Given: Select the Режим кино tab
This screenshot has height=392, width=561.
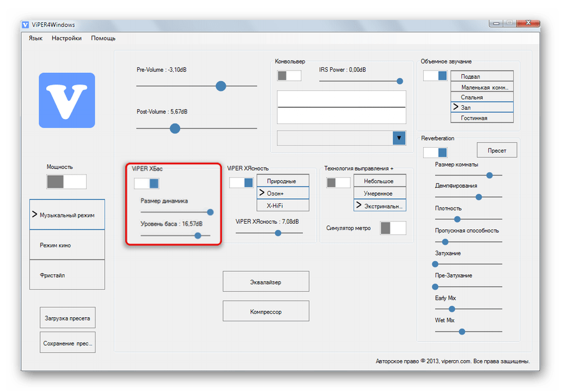Looking at the screenshot, I should [x=67, y=246].
